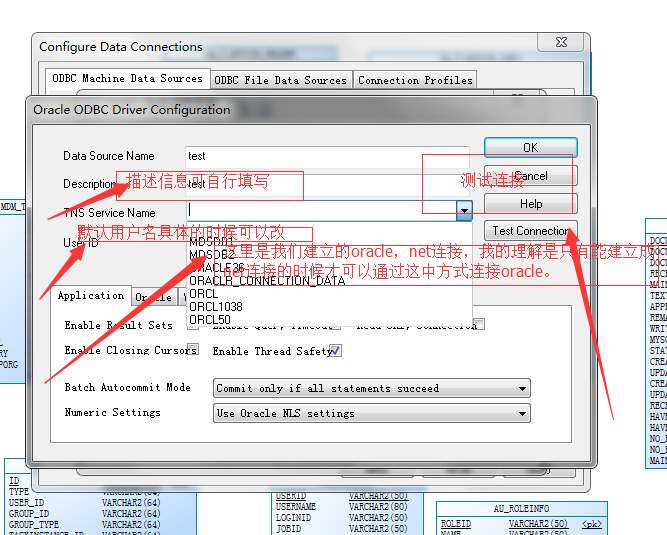The height and width of the screenshot is (535, 667).
Task: Open ODBC Machine Data Sources tab
Action: coord(127,79)
